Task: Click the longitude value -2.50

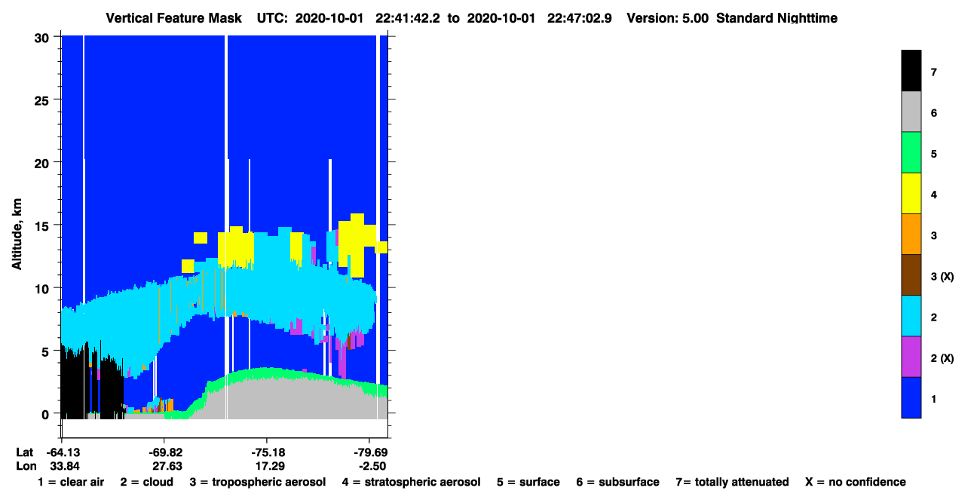Action: 370,466
